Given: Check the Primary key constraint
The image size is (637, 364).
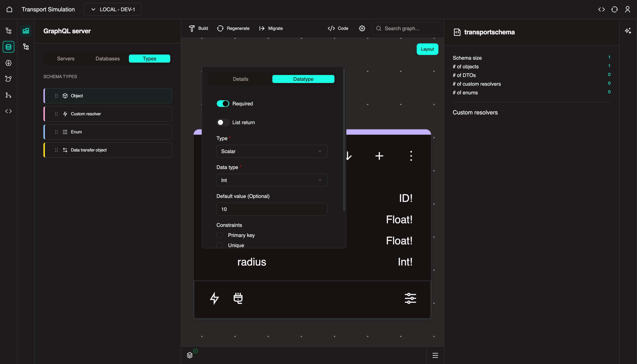Looking at the screenshot, I should pos(219,235).
